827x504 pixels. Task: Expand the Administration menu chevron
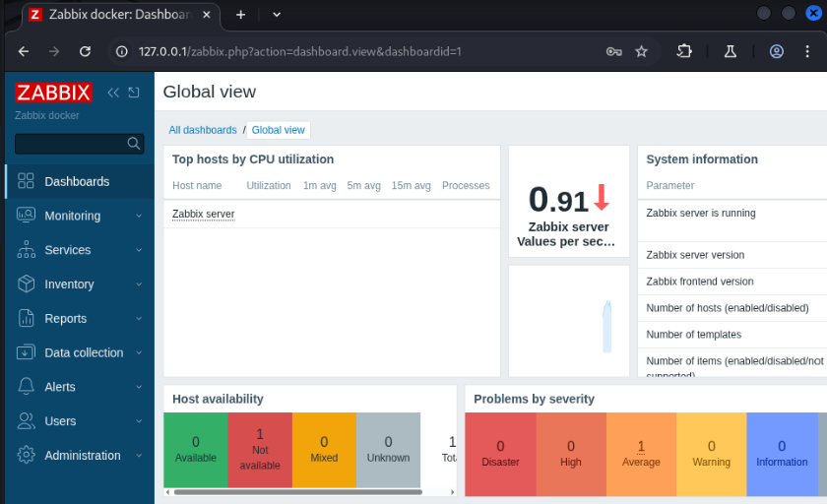point(139,456)
